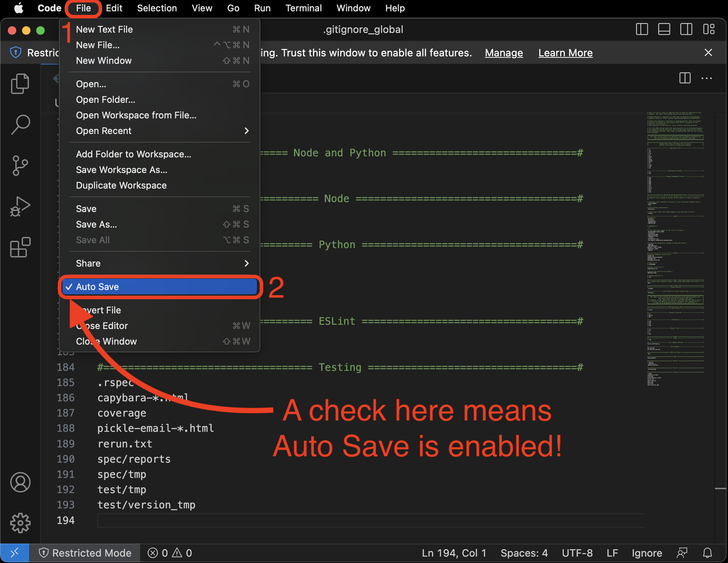
Task: Open the Explorer sidebar icon
Action: pyautogui.click(x=20, y=83)
